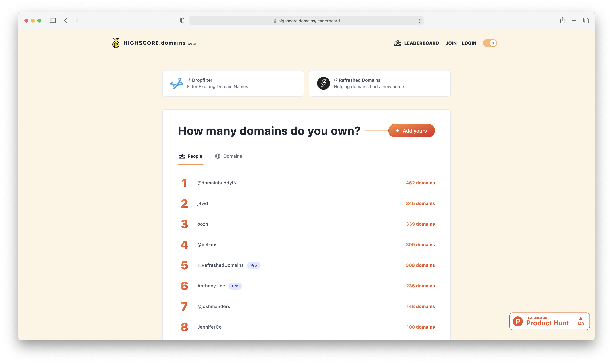Open the Featured on Product Hunt badge
613x364 pixels.
549,321
